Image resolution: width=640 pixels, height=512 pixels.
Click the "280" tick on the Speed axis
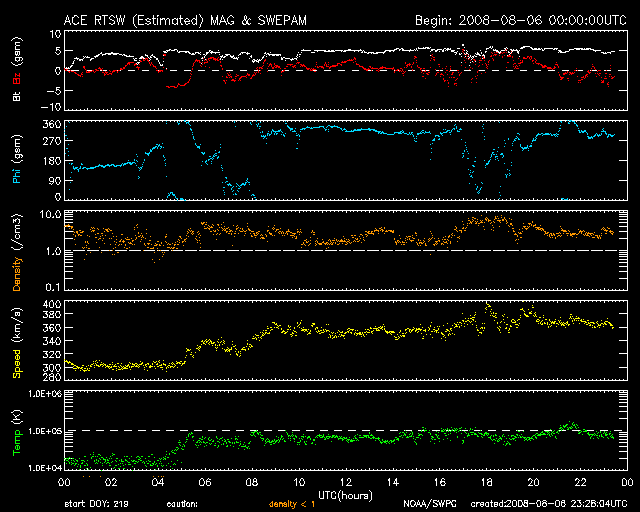click(x=52, y=377)
